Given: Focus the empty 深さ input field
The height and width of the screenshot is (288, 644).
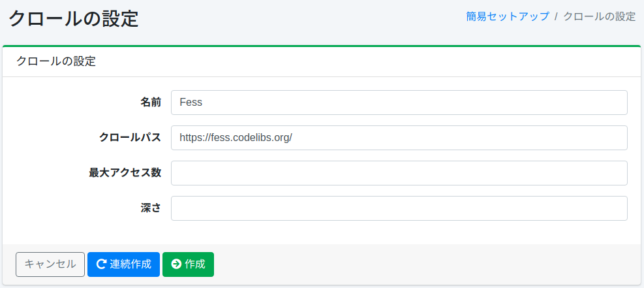Looking at the screenshot, I should pos(399,208).
